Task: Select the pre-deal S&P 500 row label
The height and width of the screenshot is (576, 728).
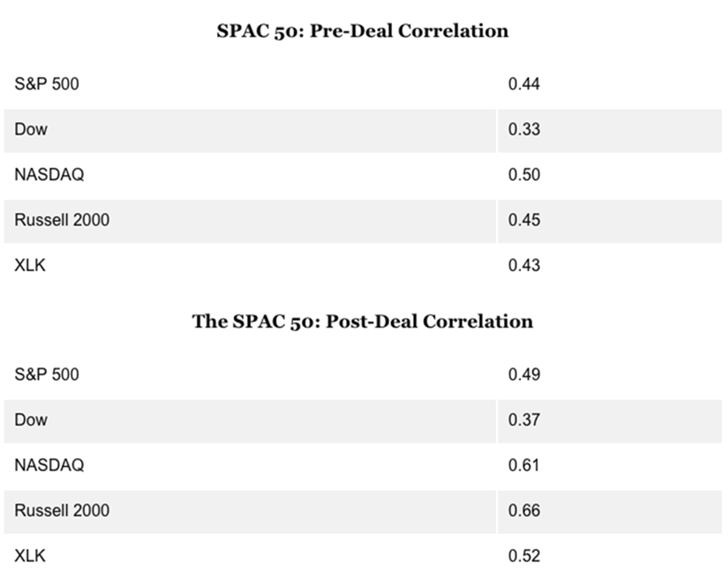Action: [x=47, y=84]
